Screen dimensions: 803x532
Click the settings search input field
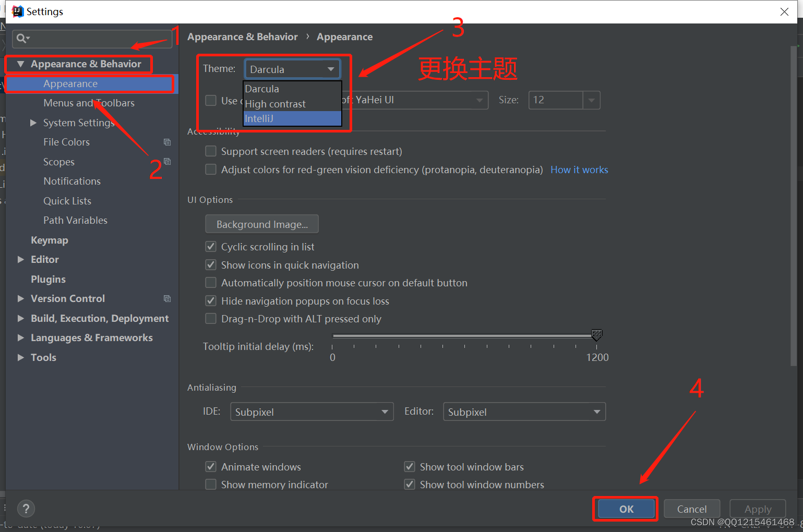(x=92, y=39)
